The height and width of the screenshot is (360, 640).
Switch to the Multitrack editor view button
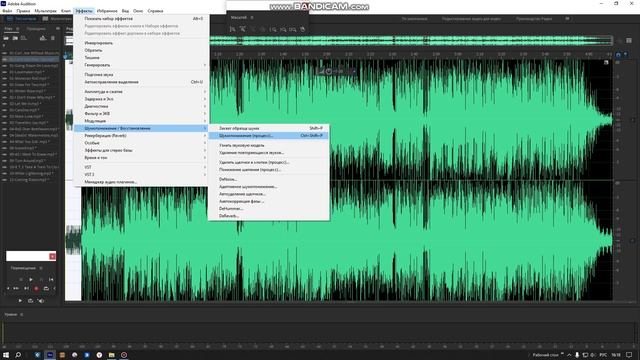pyautogui.click(x=57, y=19)
